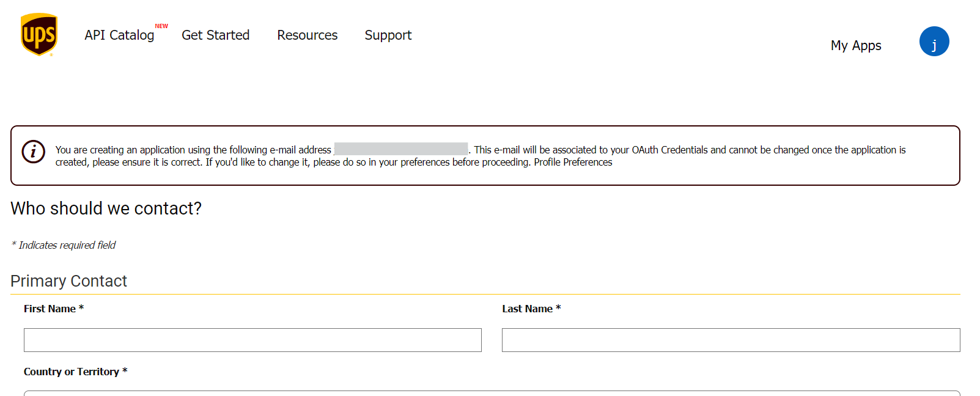The width and height of the screenshot is (980, 396).
Task: Click the greyed-out e-mail address in the notice
Action: click(401, 149)
